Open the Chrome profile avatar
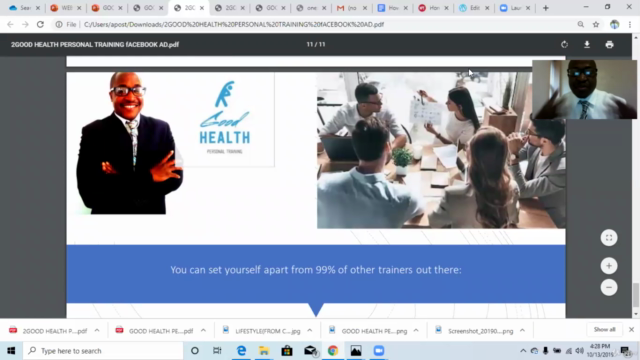 tap(615, 24)
